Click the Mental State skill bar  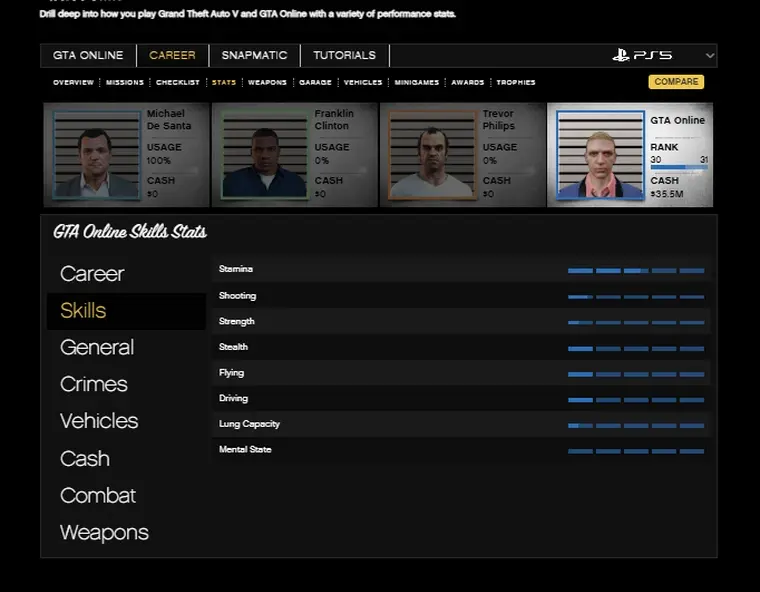pos(636,451)
